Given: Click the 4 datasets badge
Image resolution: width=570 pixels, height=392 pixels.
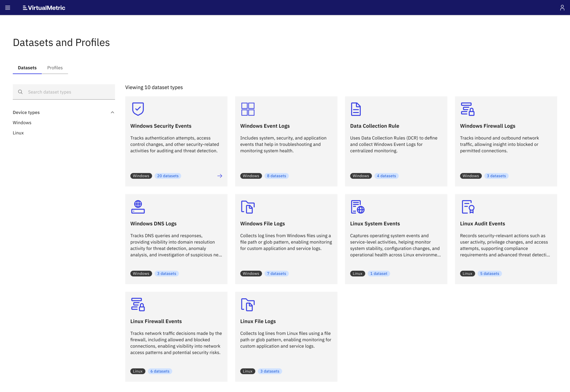Looking at the screenshot, I should (x=386, y=176).
